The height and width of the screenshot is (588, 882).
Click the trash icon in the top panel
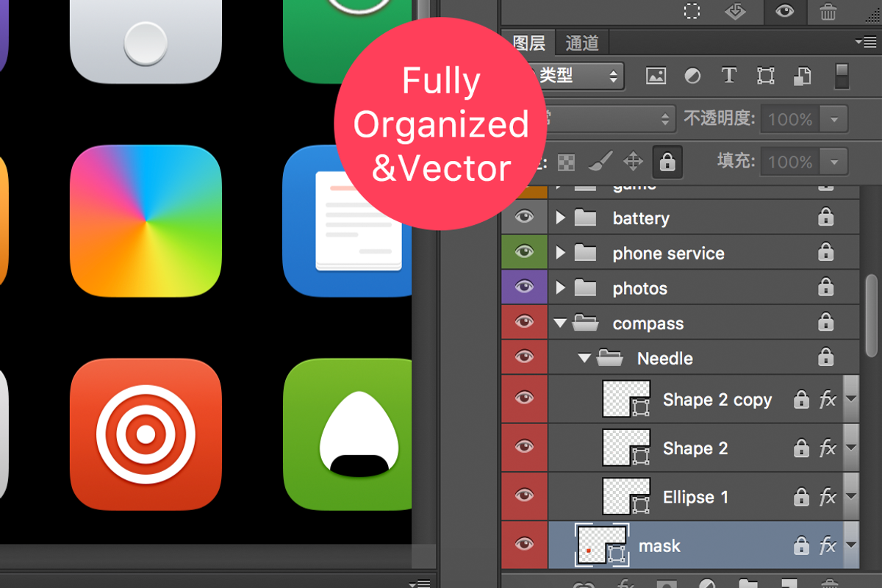coord(828,12)
